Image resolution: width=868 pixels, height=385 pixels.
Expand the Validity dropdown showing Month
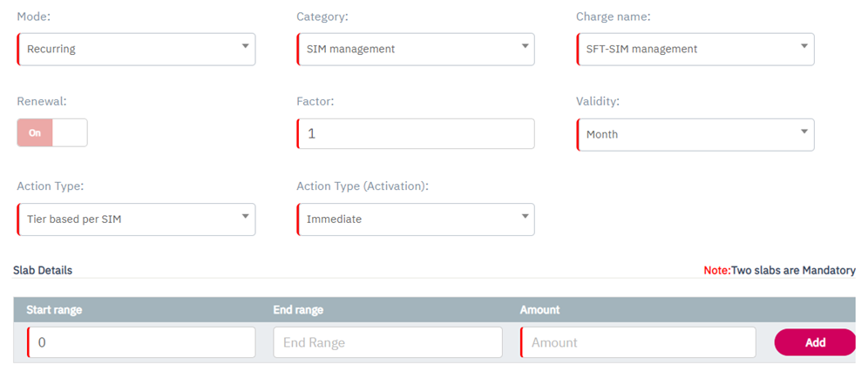pos(695,134)
